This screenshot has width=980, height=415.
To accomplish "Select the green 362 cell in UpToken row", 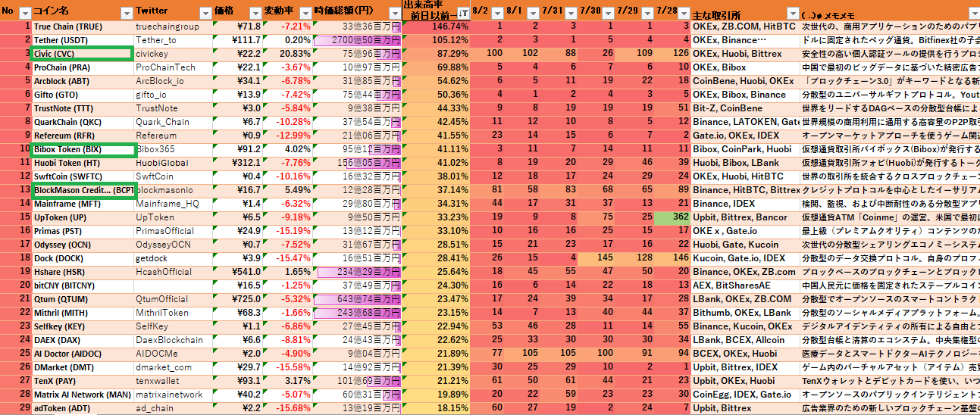I will coord(671,217).
